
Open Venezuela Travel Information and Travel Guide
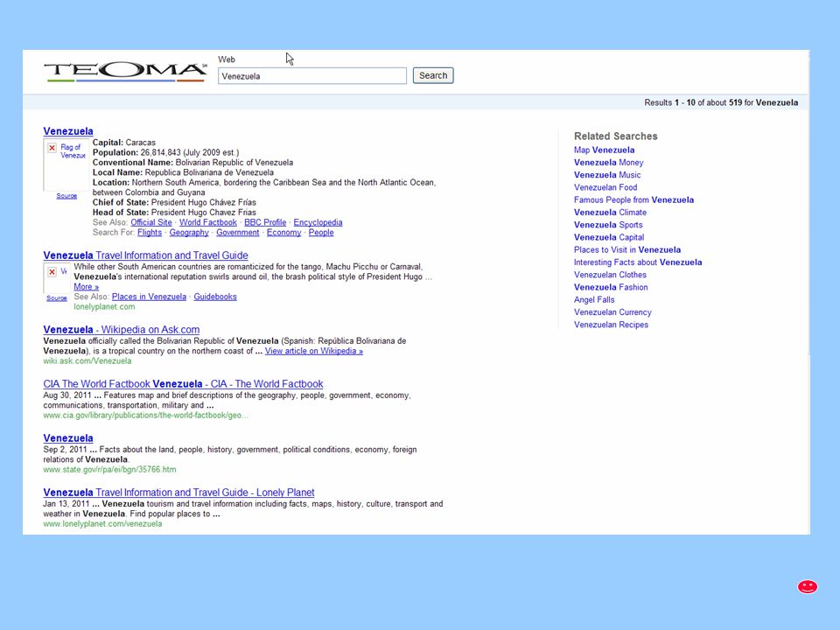tap(146, 255)
